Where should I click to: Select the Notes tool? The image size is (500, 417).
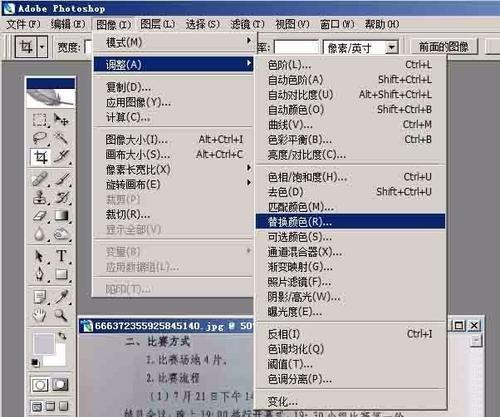coord(40,297)
